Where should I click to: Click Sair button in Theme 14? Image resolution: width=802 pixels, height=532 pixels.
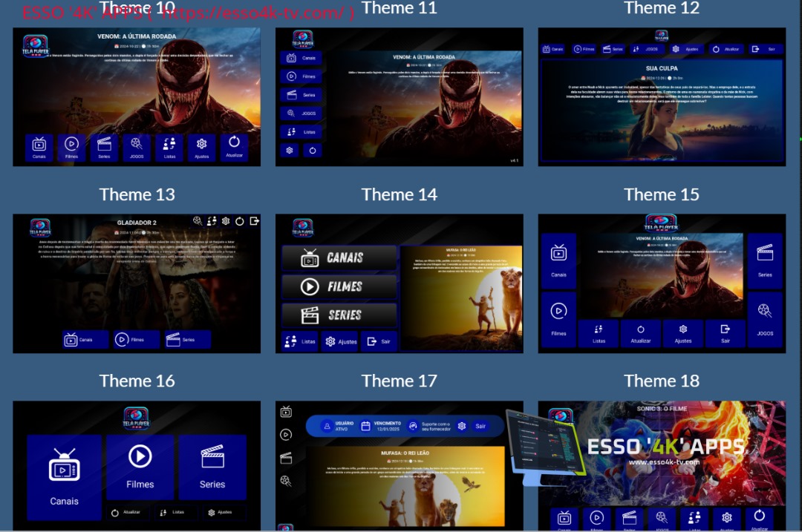point(378,341)
